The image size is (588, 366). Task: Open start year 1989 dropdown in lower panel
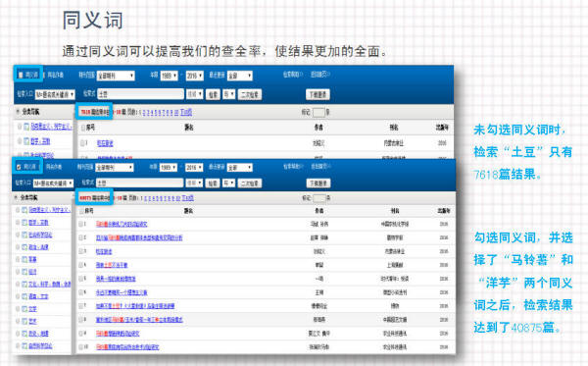click(x=168, y=168)
